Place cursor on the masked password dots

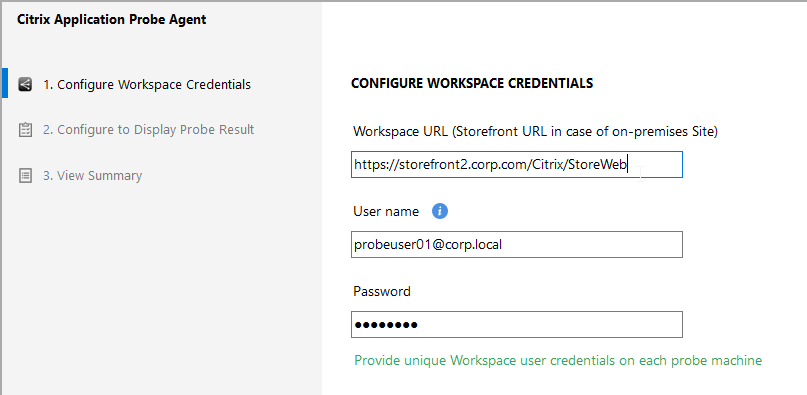(386, 325)
